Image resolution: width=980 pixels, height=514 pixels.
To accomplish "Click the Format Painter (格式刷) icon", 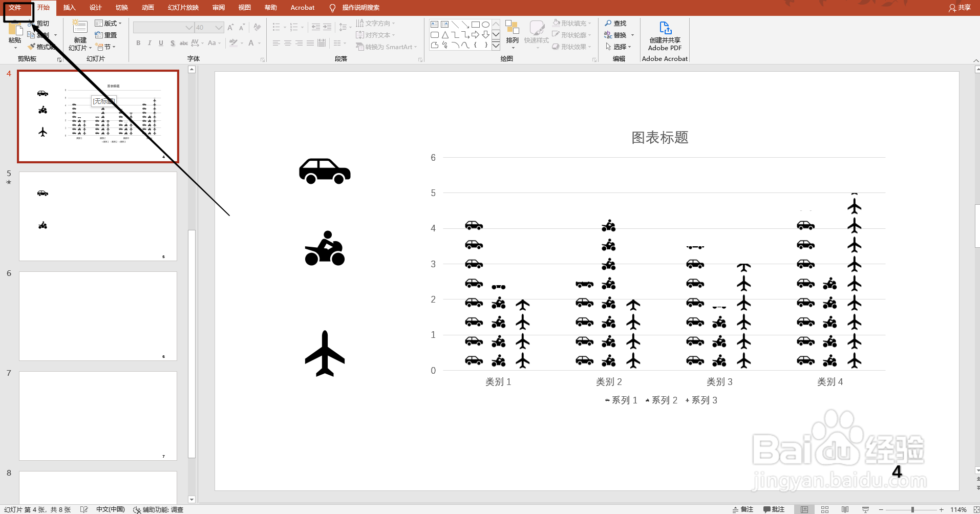I will coord(31,46).
